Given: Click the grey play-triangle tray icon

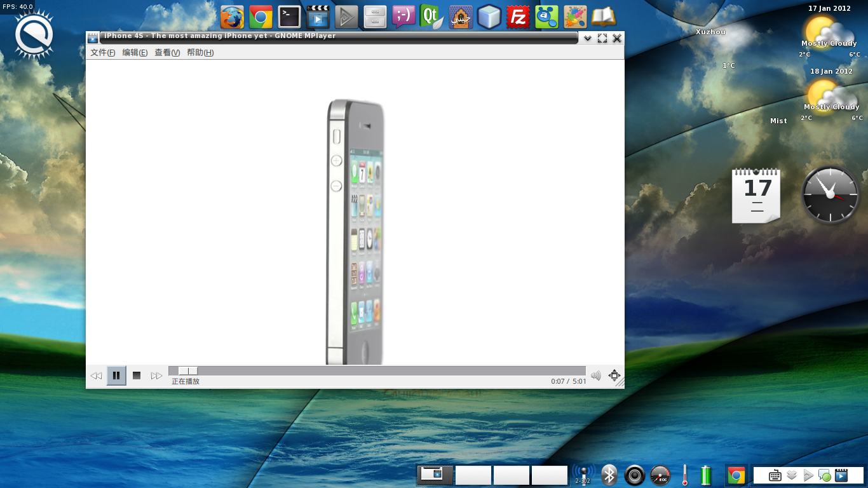Looking at the screenshot, I should (808, 475).
